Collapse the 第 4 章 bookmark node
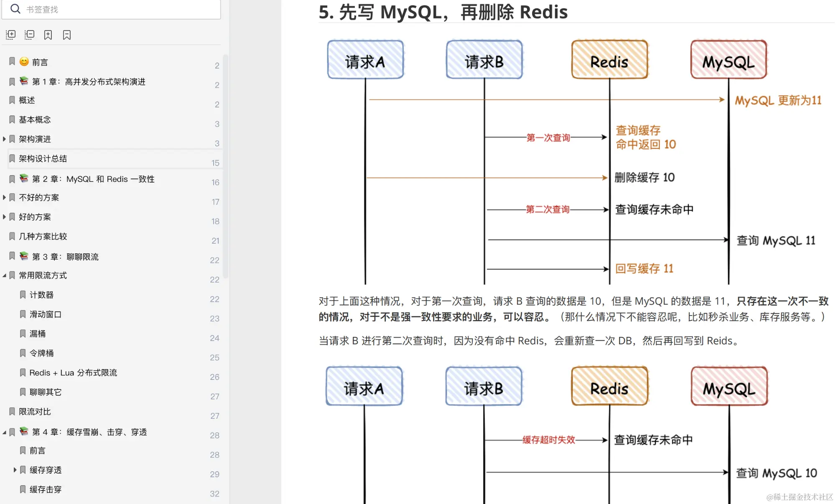The height and width of the screenshot is (504, 836). click(x=4, y=432)
